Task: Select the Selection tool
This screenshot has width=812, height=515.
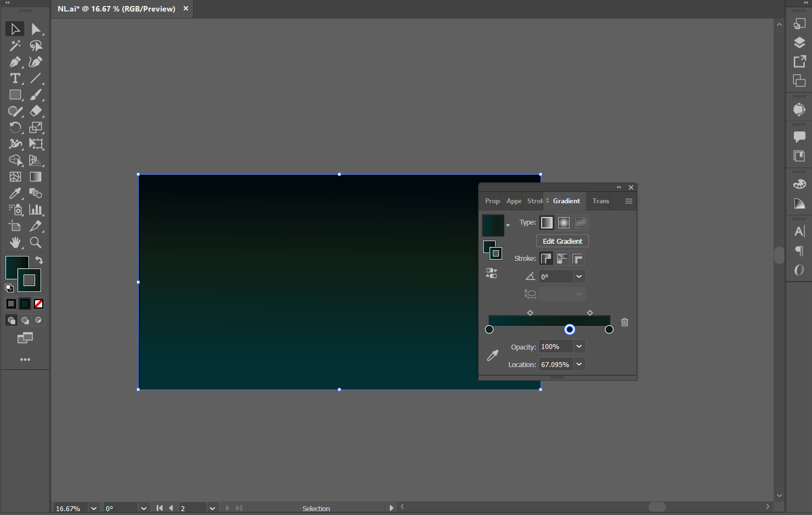Action: (15, 29)
